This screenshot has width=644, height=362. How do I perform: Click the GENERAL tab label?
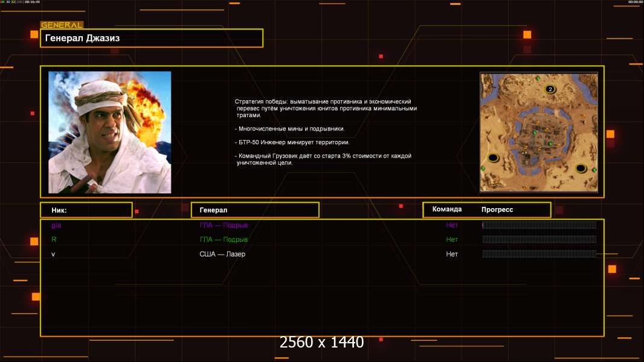pyautogui.click(x=61, y=25)
